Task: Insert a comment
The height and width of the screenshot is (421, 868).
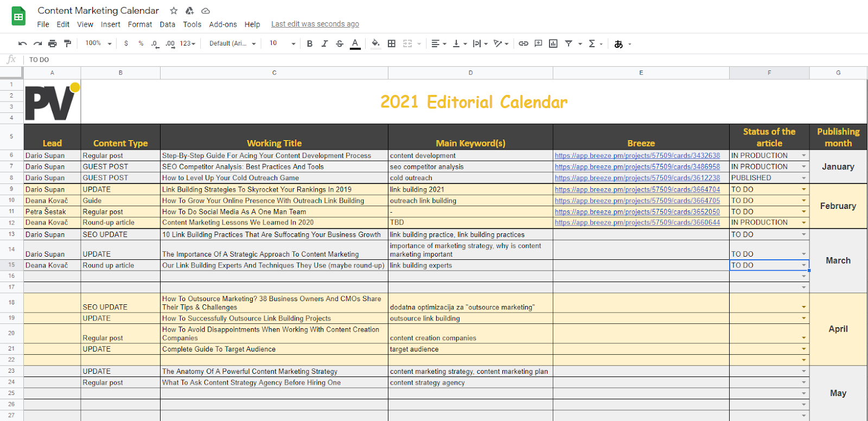Action: [x=538, y=43]
